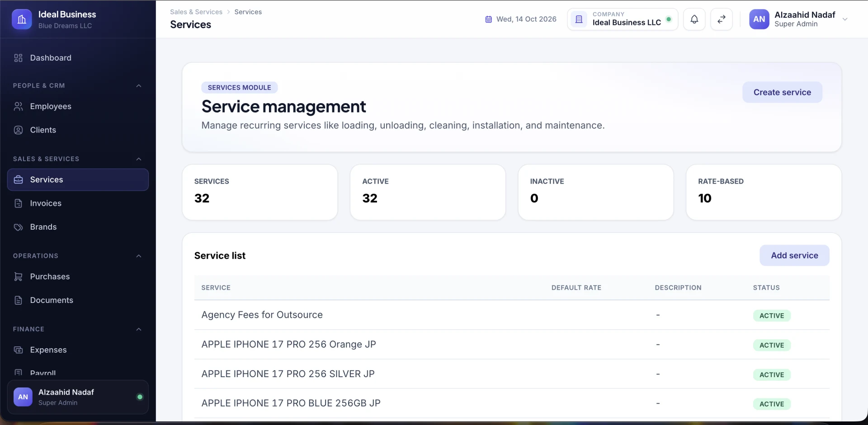Screen dimensions: 868x425
Task: Click the Inactive stat card
Action: [x=596, y=192]
